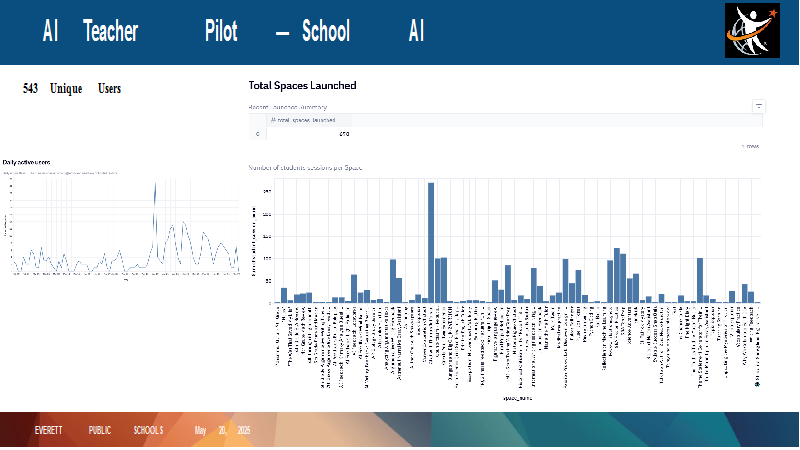Click the Everett Public Schools logo
Screen dimensions: 800x450
click(x=752, y=31)
